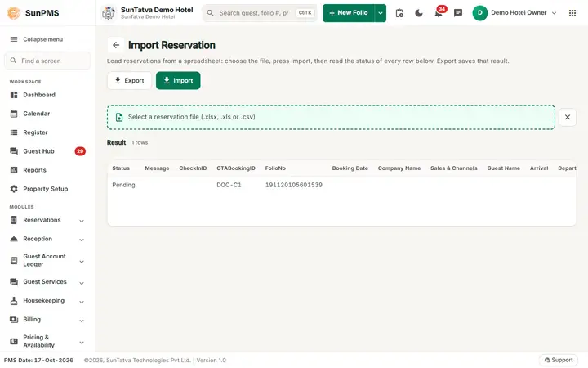Expand the Guest Account Ledger chevron

click(82, 262)
